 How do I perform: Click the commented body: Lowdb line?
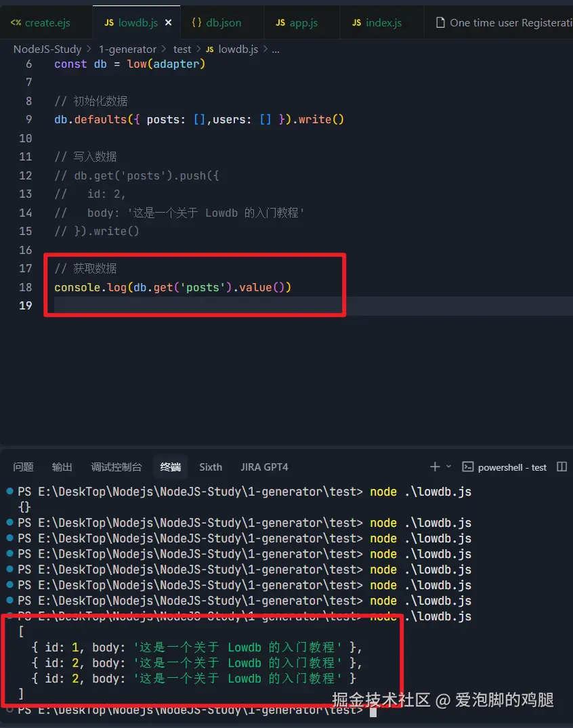(179, 213)
